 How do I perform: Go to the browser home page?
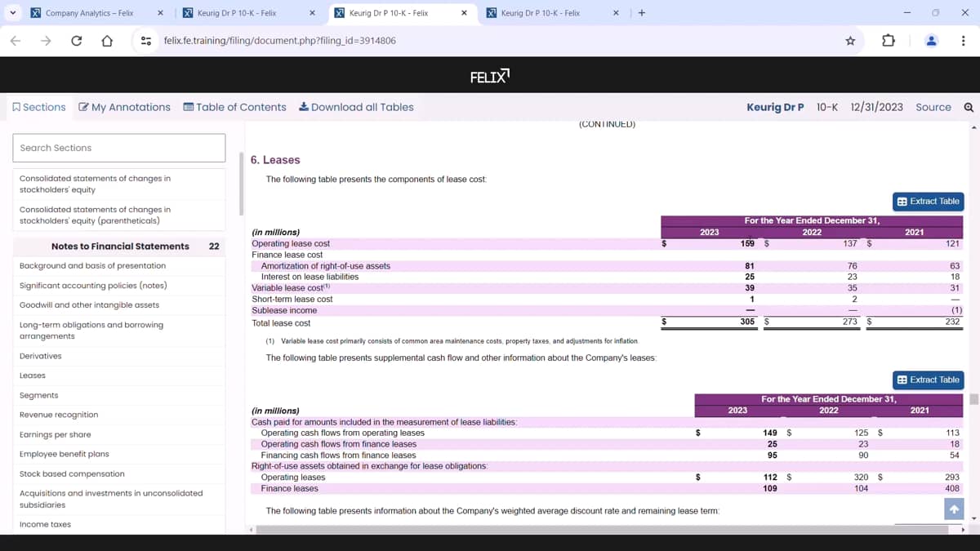pyautogui.click(x=106, y=41)
